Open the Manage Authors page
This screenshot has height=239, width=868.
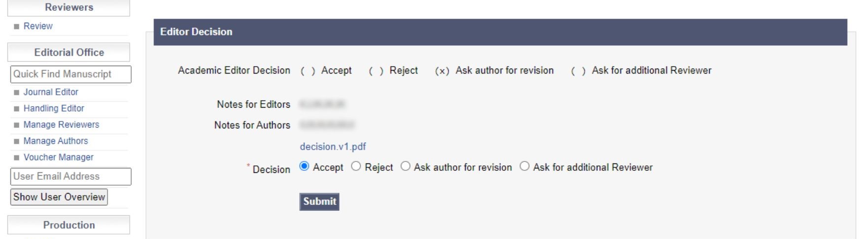56,141
